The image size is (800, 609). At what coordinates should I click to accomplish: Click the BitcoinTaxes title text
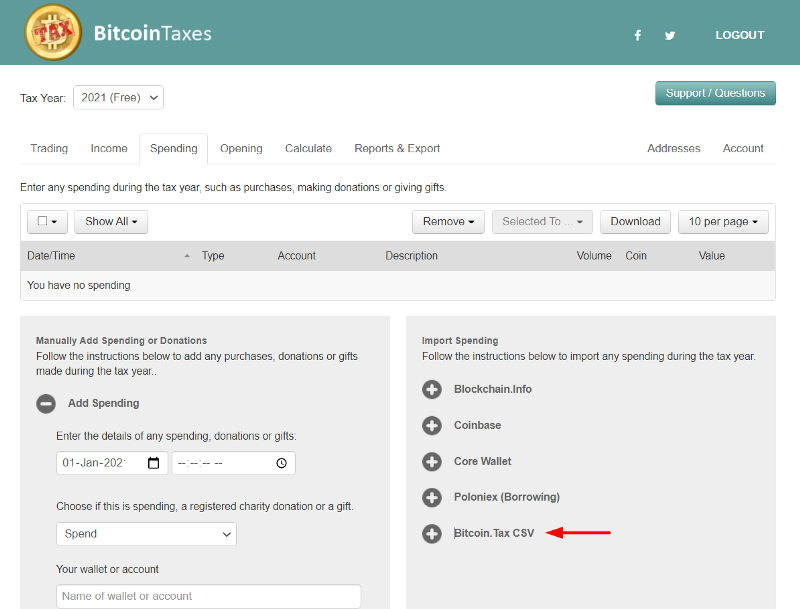click(153, 34)
